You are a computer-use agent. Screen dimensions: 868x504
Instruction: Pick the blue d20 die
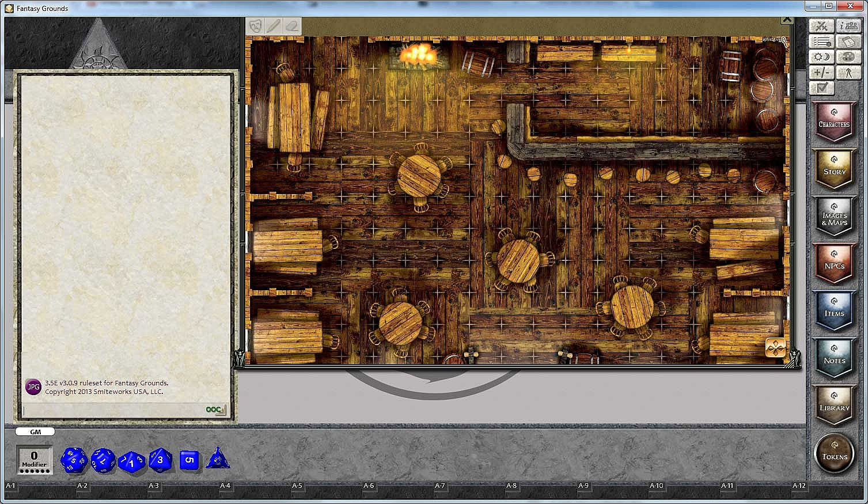pyautogui.click(x=74, y=460)
